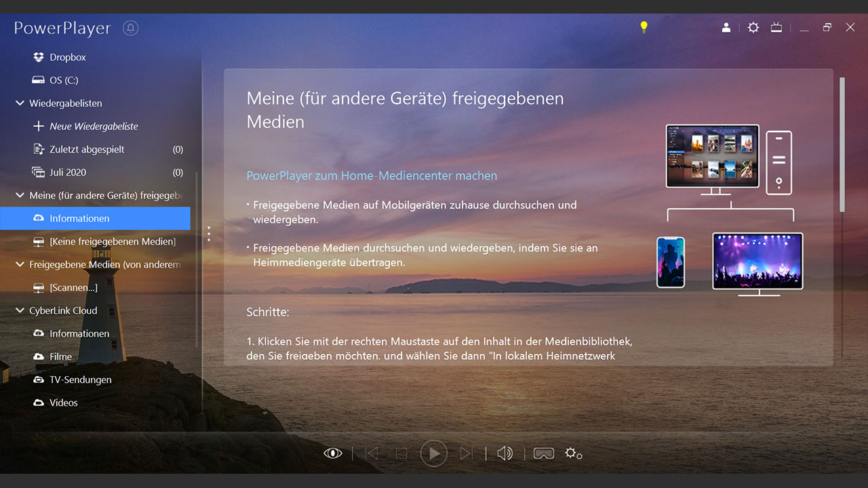The width and height of the screenshot is (868, 488).
Task: Open VR headset mode
Action: [543, 453]
